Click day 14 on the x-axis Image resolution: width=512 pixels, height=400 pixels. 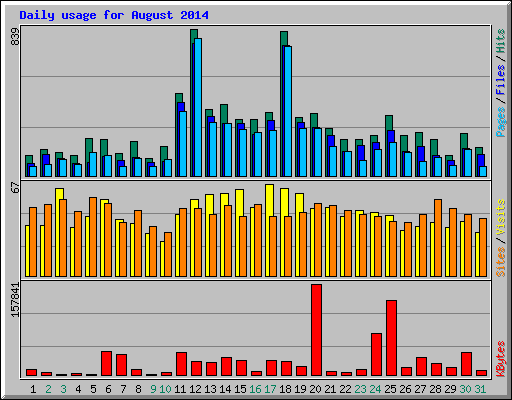(x=225, y=389)
